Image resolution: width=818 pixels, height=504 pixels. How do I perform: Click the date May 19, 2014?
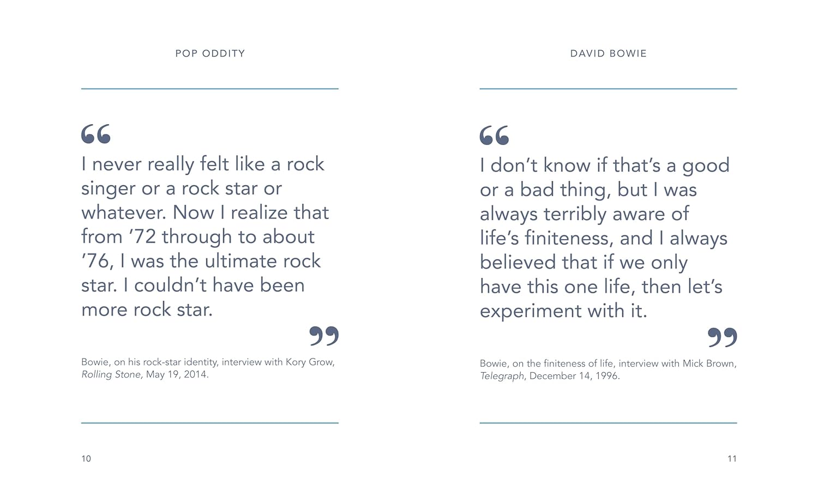tap(177, 375)
